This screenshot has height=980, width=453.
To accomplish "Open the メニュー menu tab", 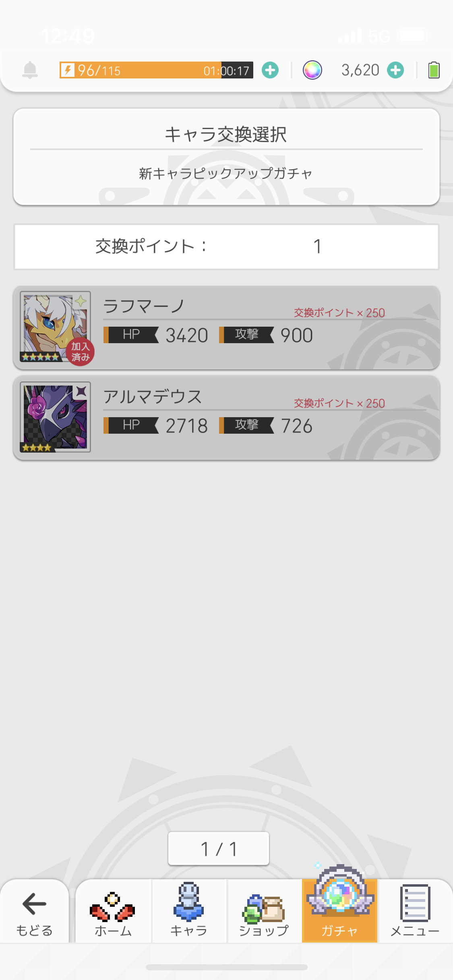I will (x=415, y=911).
